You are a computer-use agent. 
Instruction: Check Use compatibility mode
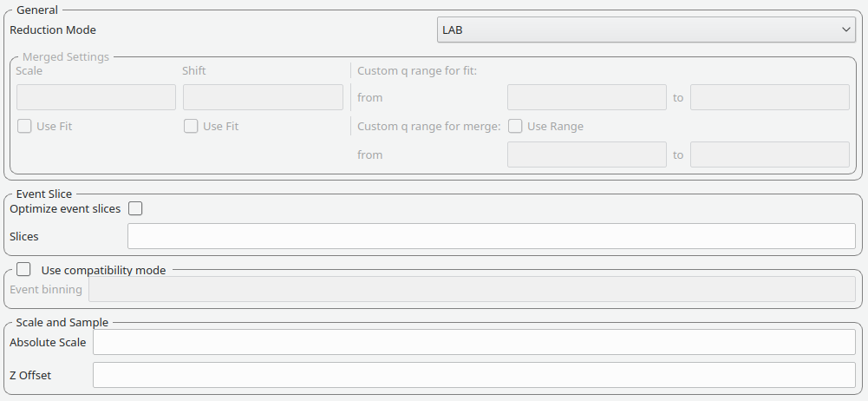(23, 270)
